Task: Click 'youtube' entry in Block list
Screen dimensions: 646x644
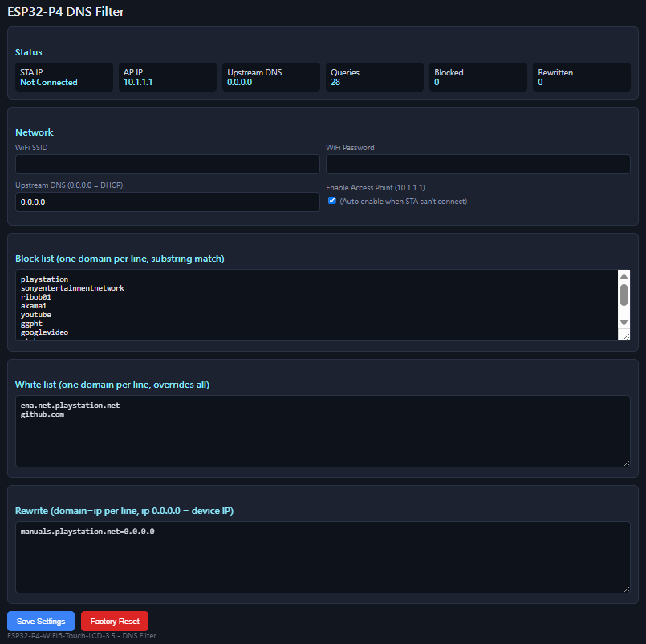Action: pos(36,315)
